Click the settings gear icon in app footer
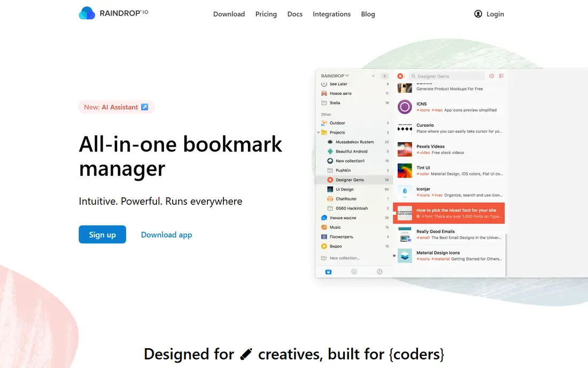Screen dimensions: 588x368 [380, 272]
